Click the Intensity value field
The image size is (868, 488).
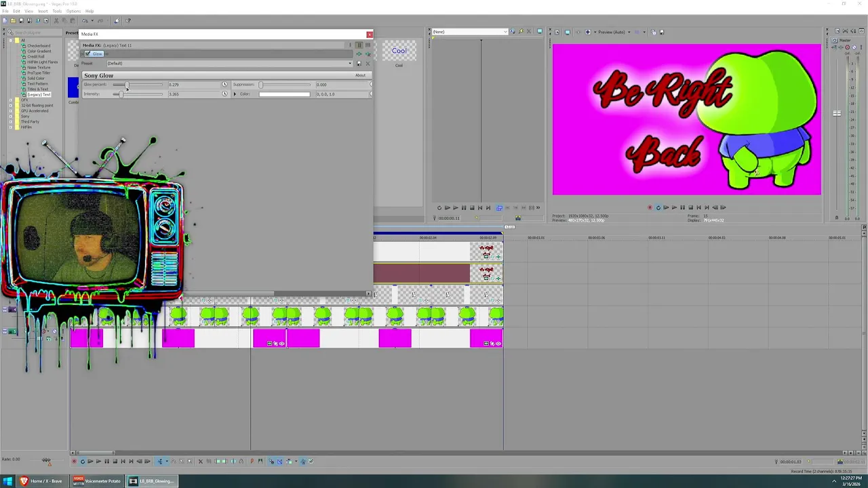pyautogui.click(x=193, y=94)
